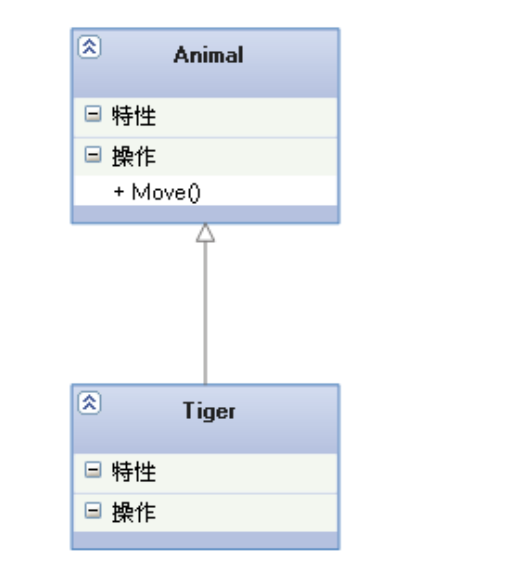
Task: Collapse the Animal class using chevron icon
Action: [89, 47]
